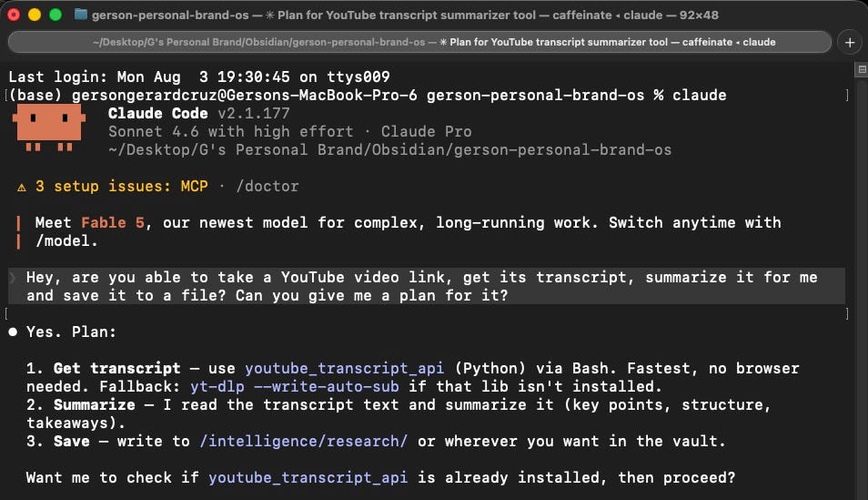
Task: Maximize the window with green button
Action: 56,15
